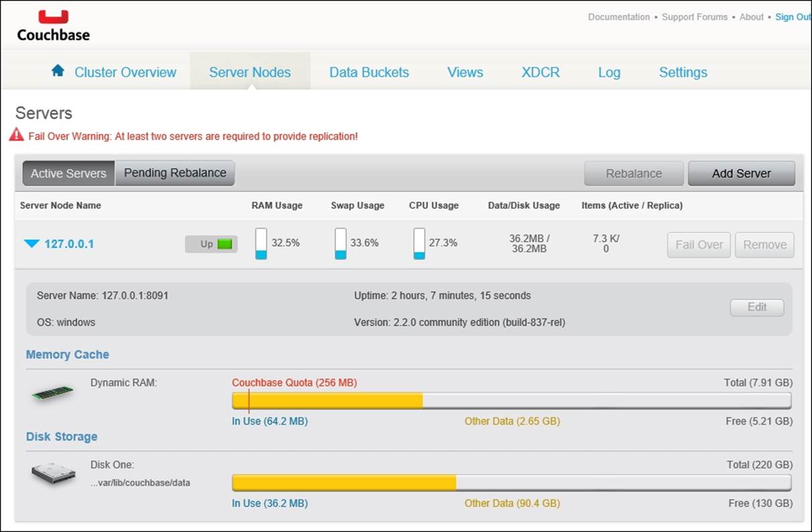
Task: Switch to the XDCR tab
Action: 541,72
